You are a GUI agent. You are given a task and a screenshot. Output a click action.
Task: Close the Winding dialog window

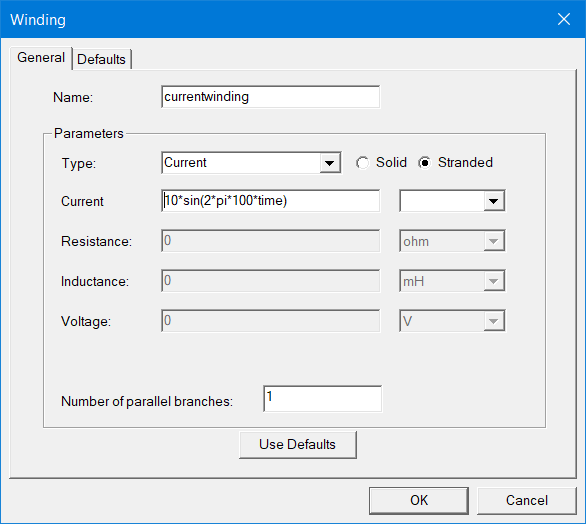pos(564,19)
